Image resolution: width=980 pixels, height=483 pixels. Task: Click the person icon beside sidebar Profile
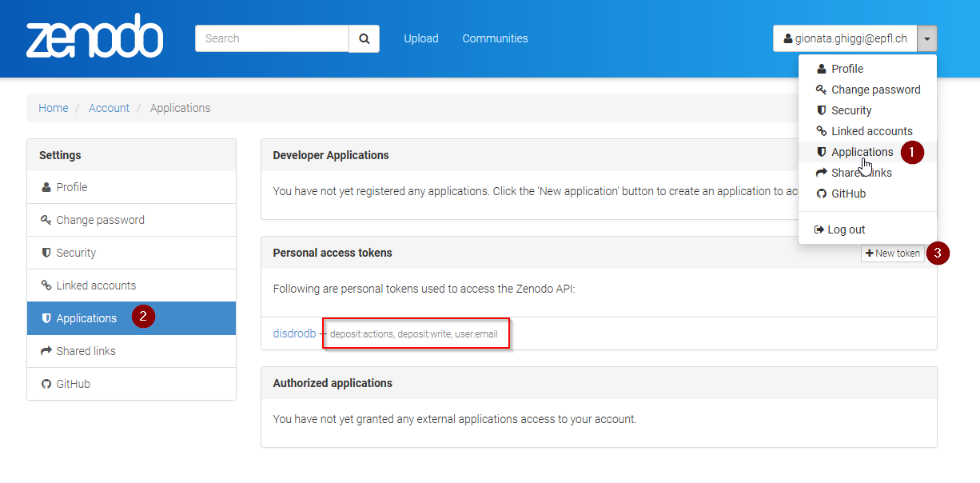click(x=46, y=187)
